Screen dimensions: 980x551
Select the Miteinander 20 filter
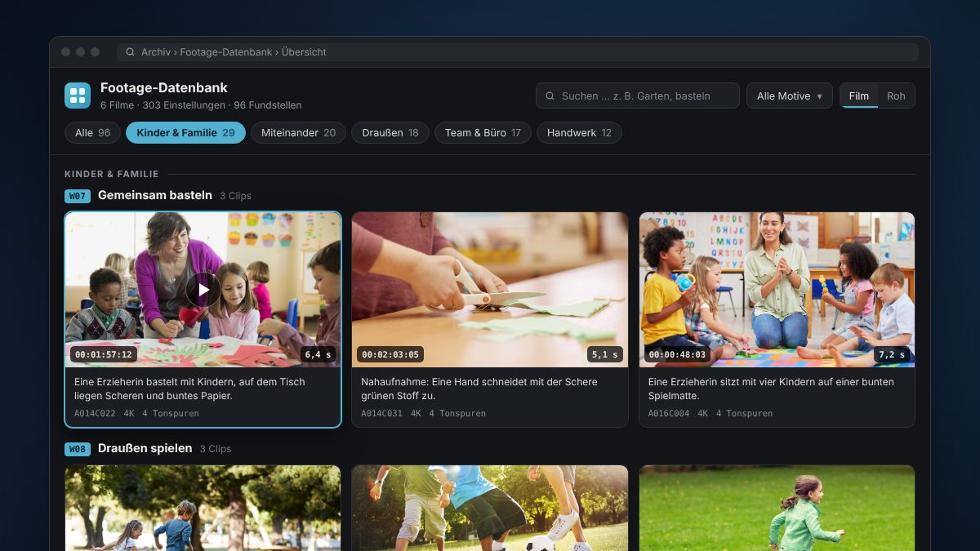point(298,132)
